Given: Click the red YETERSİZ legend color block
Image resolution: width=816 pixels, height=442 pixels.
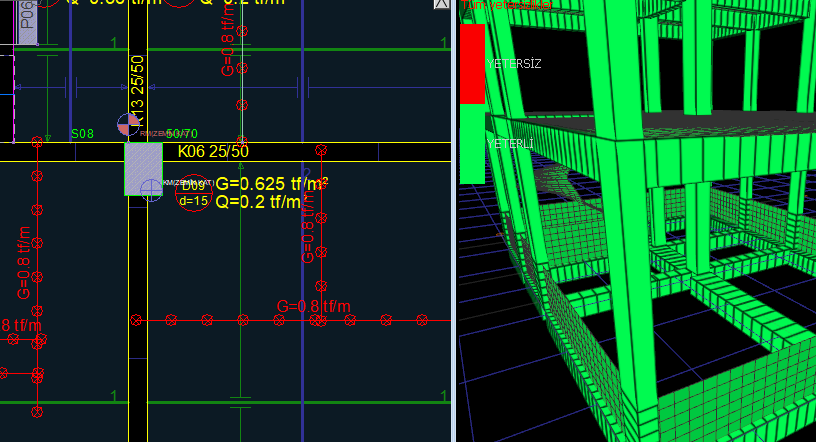Looking at the screenshot, I should click(472, 63).
